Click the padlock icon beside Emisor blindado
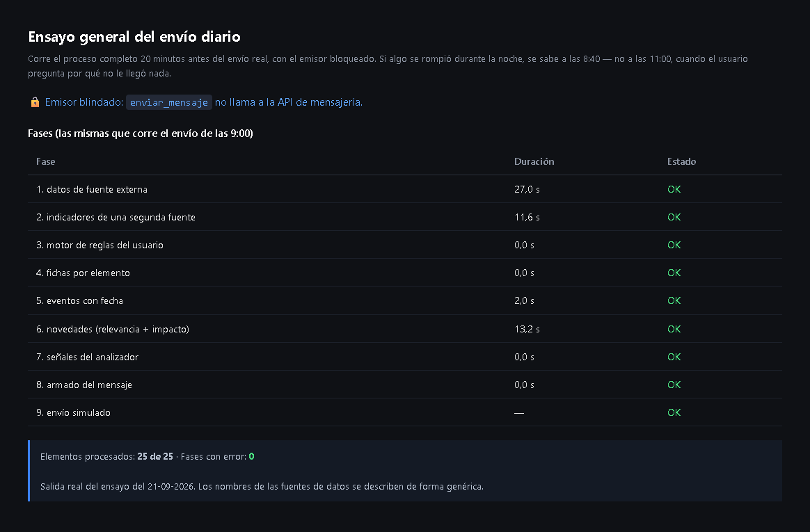Screen dimensions: 810x532 tap(35, 102)
